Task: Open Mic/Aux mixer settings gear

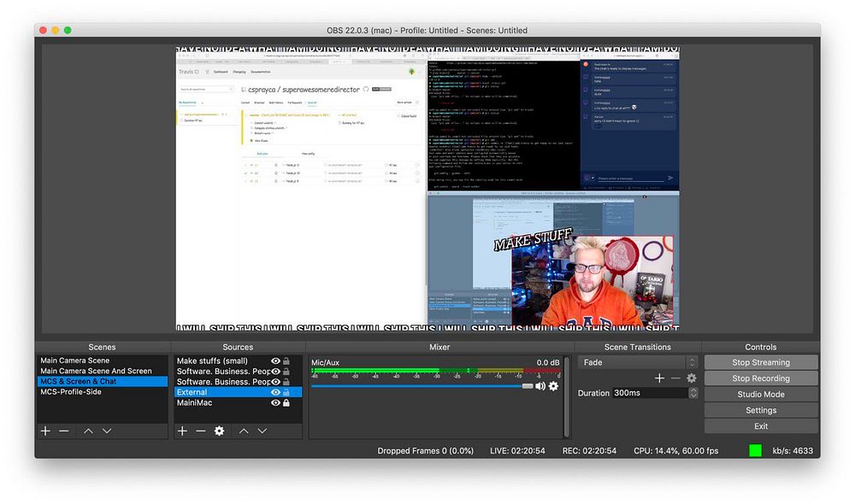Action: pos(553,386)
